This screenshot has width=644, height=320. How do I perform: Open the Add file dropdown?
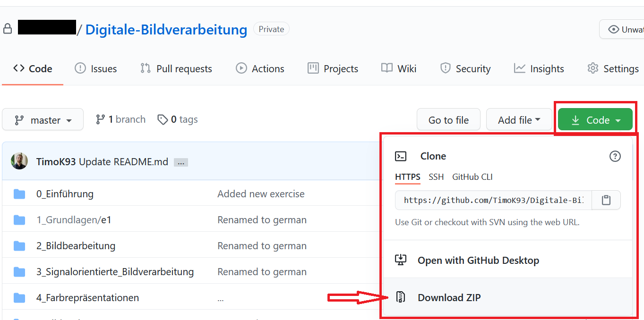(519, 120)
